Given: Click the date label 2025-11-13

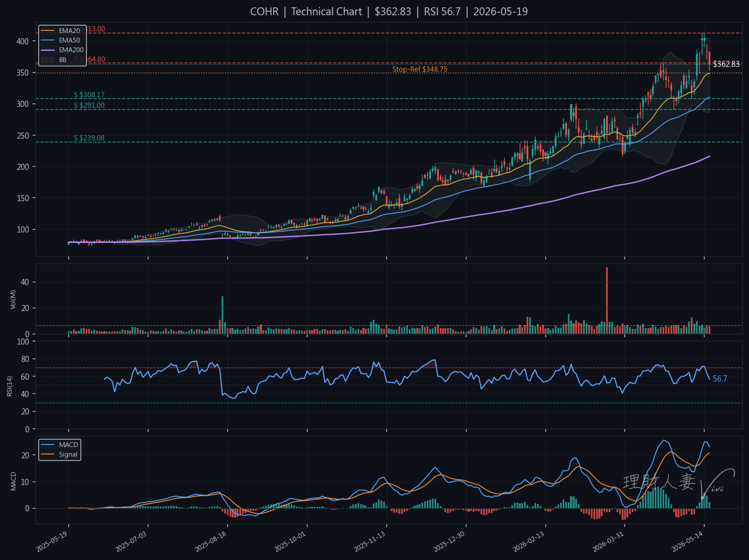Looking at the screenshot, I should pos(370,541).
